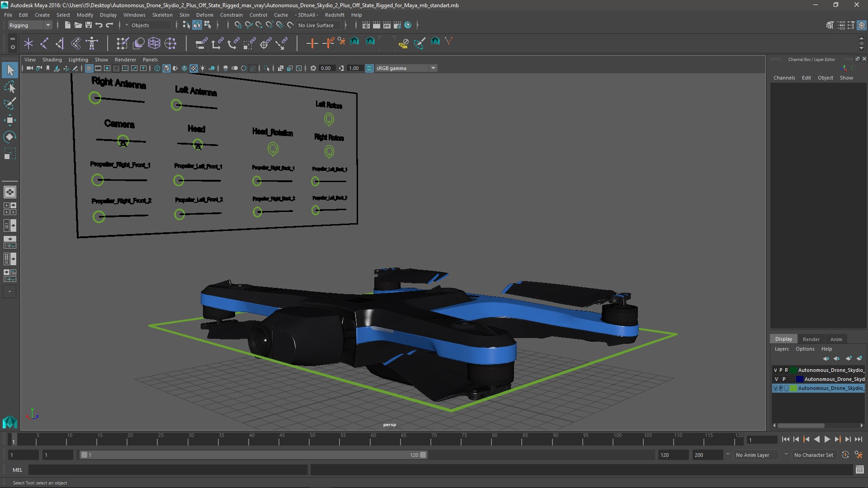Open the Layers menu in Layer Editor
This screenshot has width=868, height=488.
(x=781, y=349)
